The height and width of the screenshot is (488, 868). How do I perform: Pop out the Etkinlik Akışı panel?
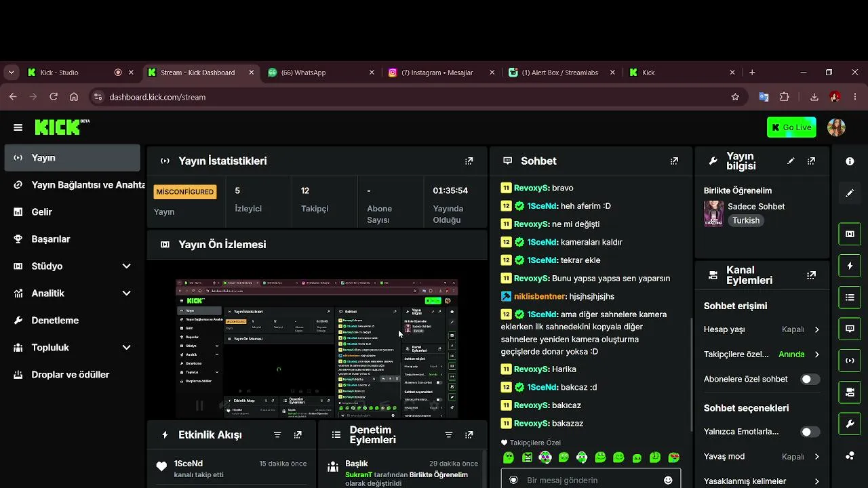coord(298,435)
